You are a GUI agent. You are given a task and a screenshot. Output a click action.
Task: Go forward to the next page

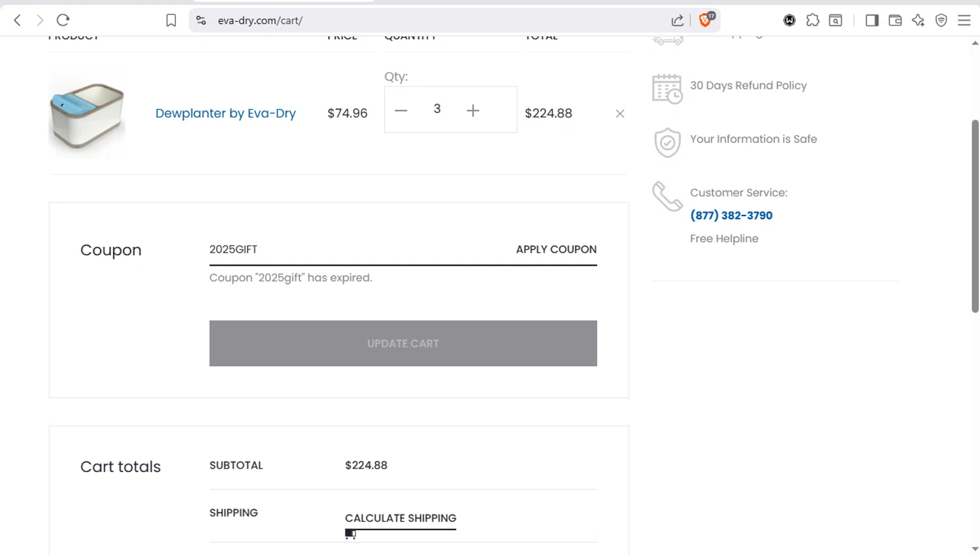pos(40,20)
